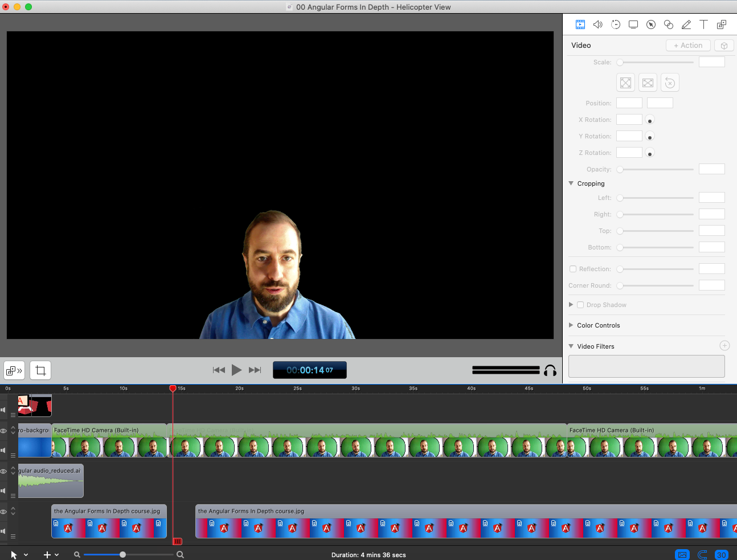This screenshot has width=737, height=560.
Task: Open the Video properties tab
Action: point(580,24)
